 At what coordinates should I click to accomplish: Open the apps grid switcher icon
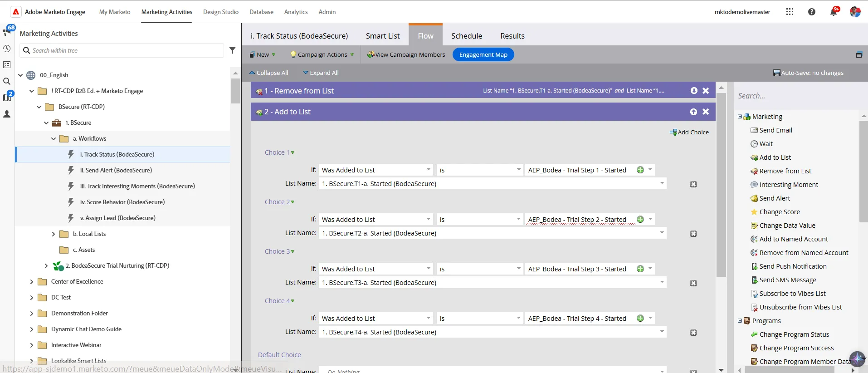click(790, 12)
